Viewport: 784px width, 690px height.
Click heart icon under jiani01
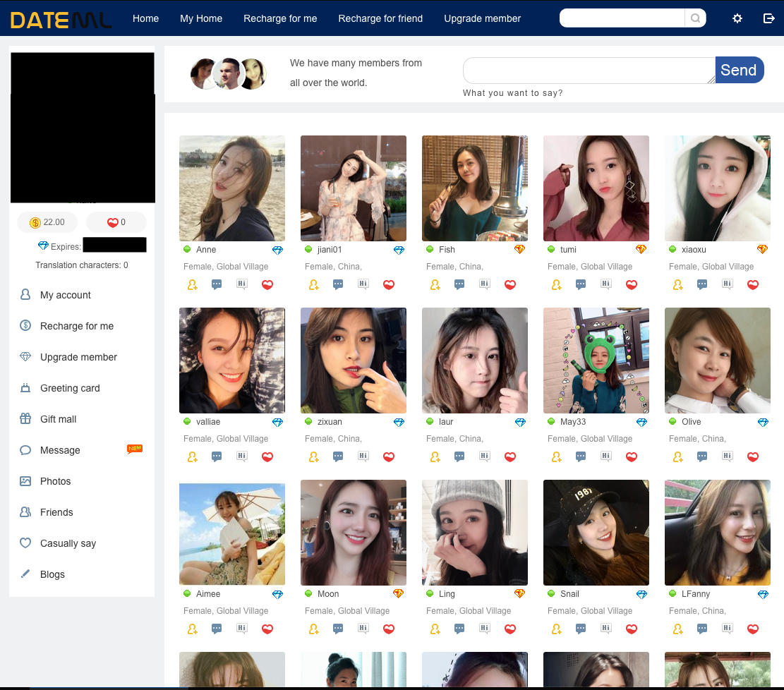pyautogui.click(x=389, y=284)
